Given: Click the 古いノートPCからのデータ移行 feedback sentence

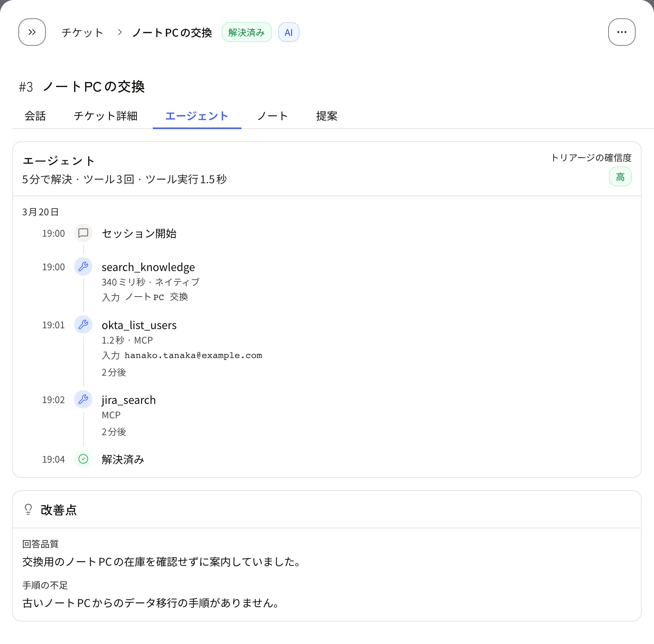Looking at the screenshot, I should pos(152,603).
